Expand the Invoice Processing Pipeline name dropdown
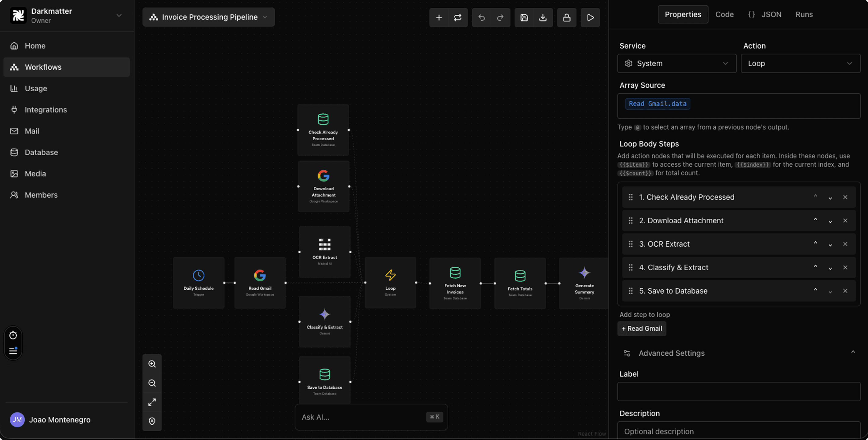This screenshot has height=440, width=868. [265, 17]
